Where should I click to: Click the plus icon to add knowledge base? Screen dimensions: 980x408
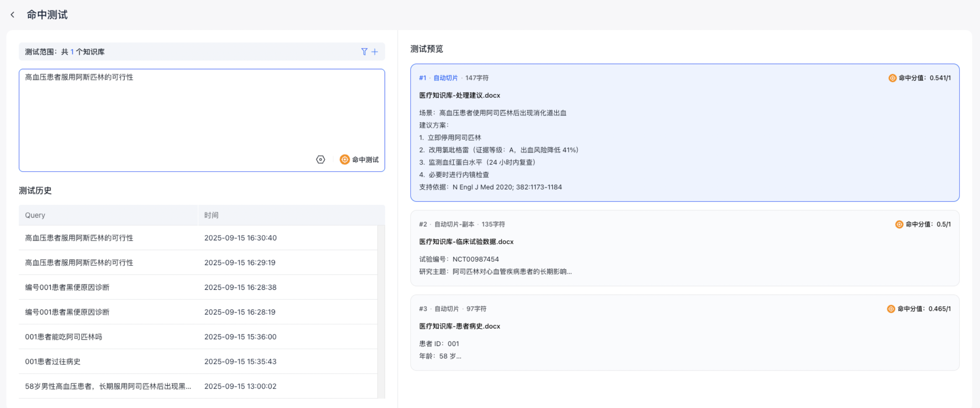tap(375, 52)
